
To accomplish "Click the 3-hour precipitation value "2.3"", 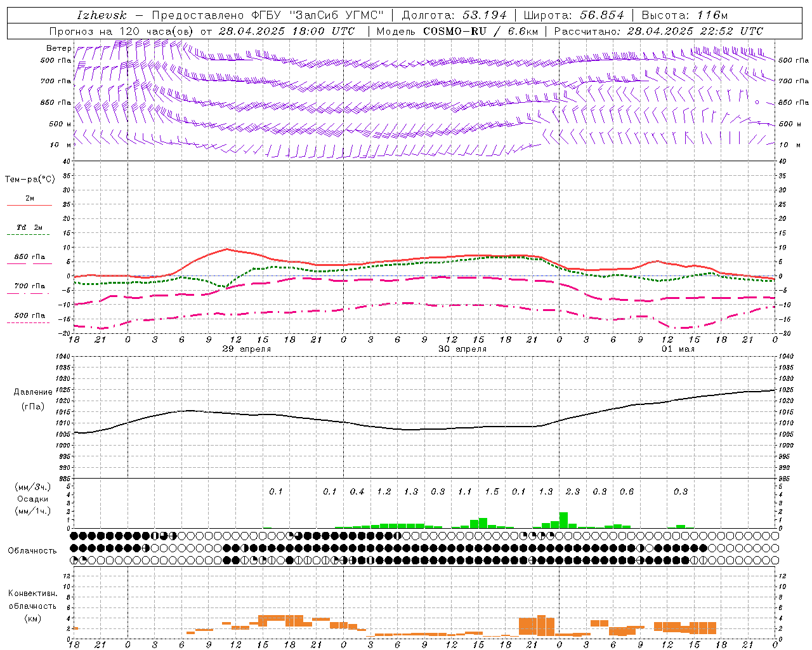I will (x=573, y=492).
